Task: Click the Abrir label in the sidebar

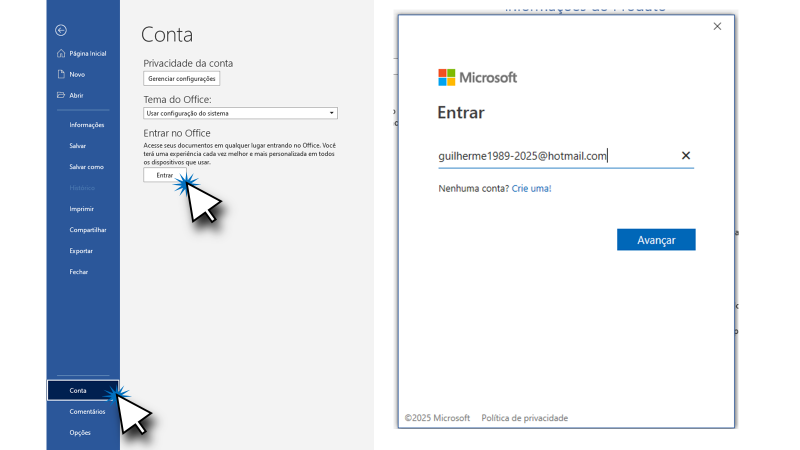Action: (76, 95)
